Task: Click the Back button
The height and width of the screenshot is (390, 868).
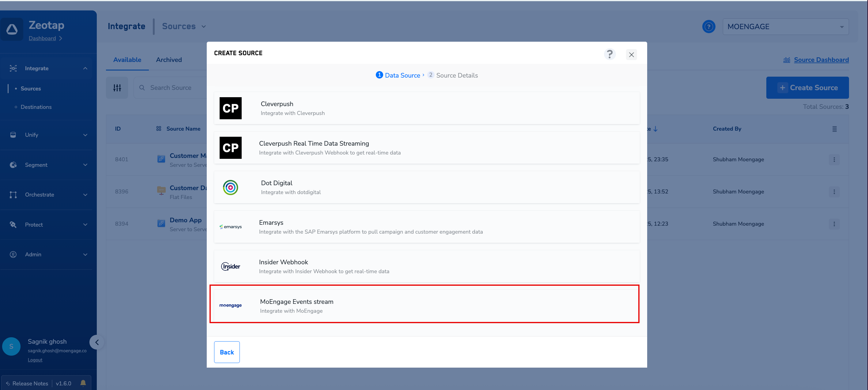Action: [x=227, y=352]
